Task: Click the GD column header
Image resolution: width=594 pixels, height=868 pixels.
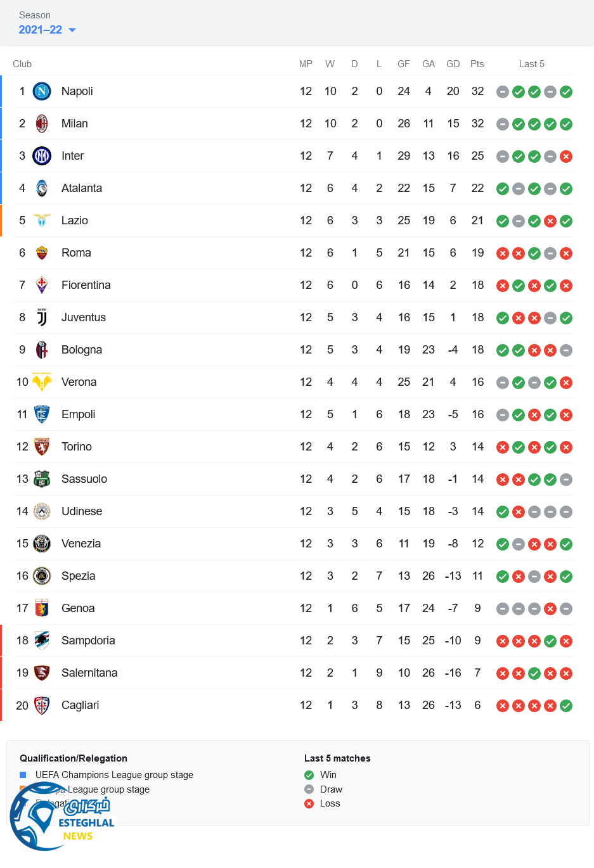Action: pyautogui.click(x=453, y=64)
